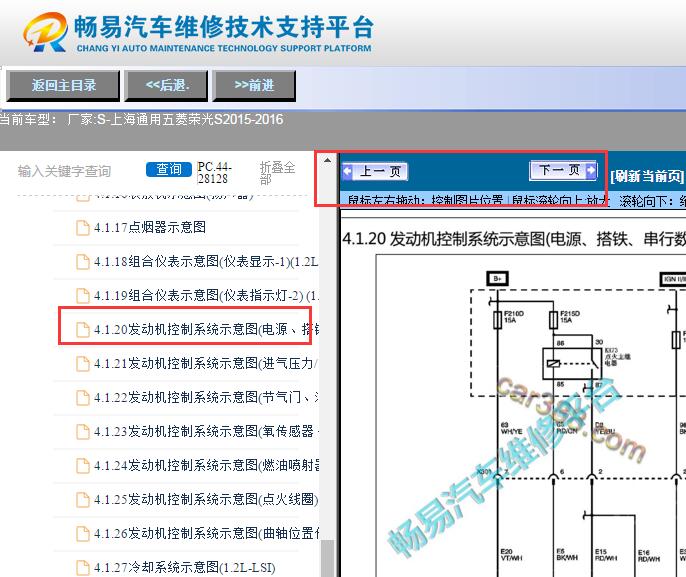Click the document icon beside 4.1.20
686x577 pixels.
pos(83,329)
